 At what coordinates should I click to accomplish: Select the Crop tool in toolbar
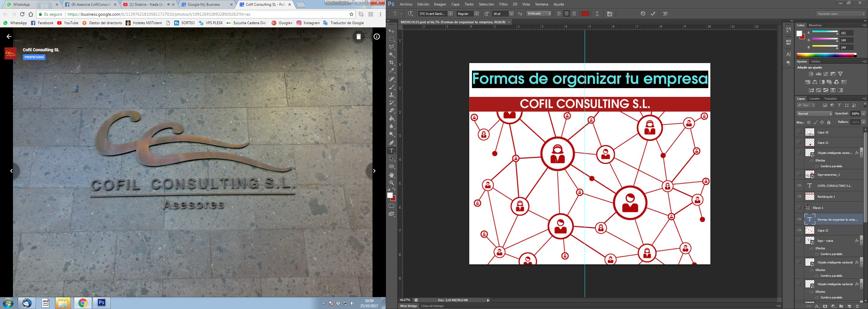coord(392,63)
